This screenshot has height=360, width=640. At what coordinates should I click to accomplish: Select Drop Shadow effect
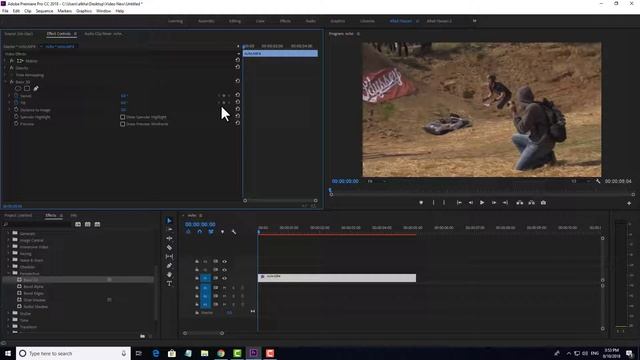point(34,300)
